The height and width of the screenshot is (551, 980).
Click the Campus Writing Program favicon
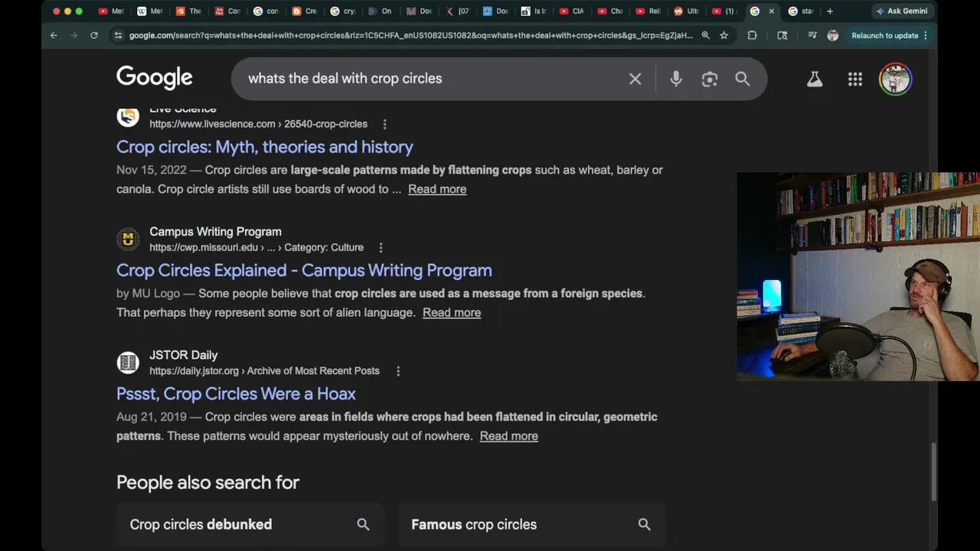[128, 240]
